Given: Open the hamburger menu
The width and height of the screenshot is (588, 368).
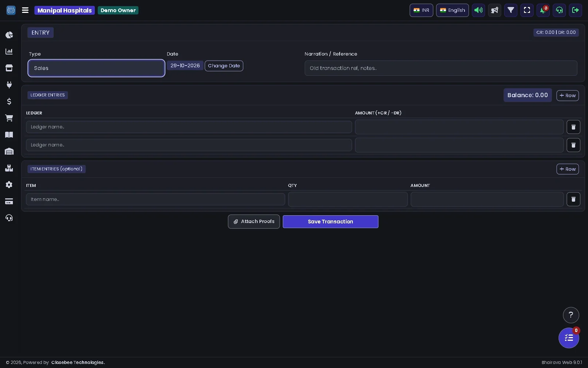Looking at the screenshot, I should tap(25, 10).
